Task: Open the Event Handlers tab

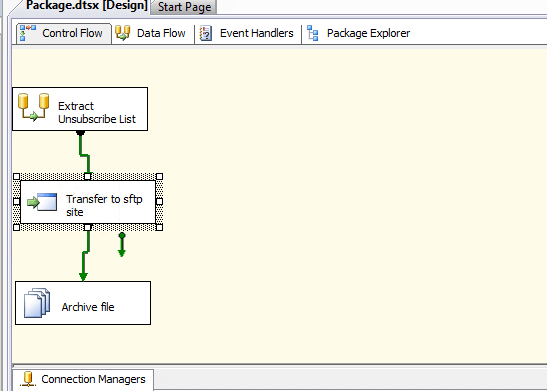Action: (x=248, y=33)
